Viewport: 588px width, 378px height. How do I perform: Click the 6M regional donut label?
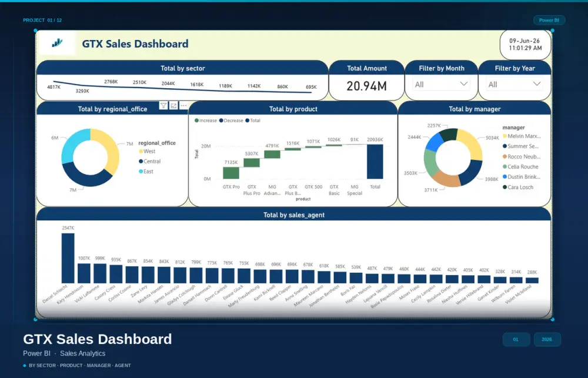click(55, 138)
